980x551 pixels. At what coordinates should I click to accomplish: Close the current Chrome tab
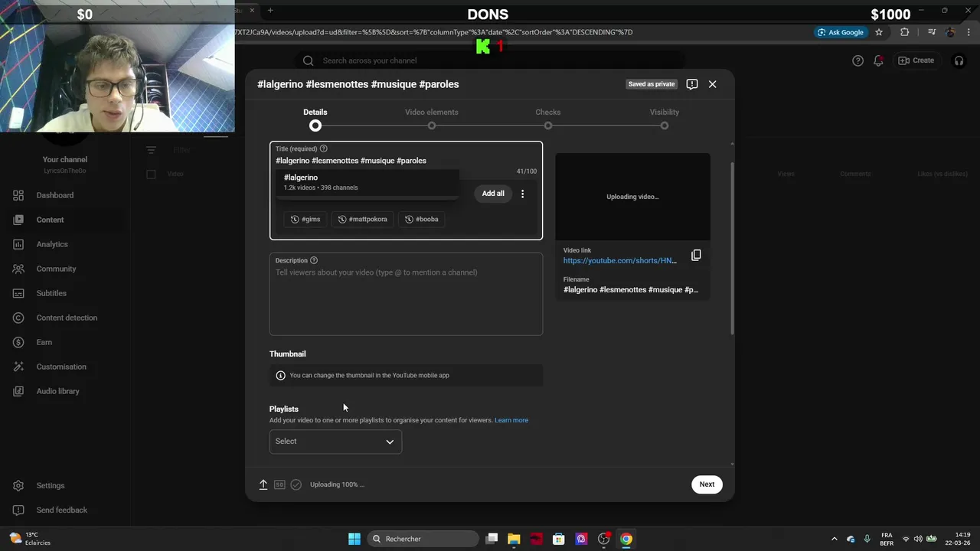(252, 10)
